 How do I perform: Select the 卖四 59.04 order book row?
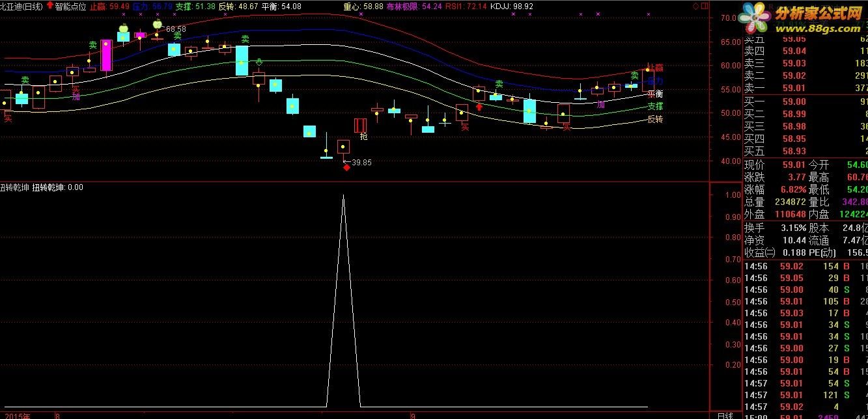(805, 51)
